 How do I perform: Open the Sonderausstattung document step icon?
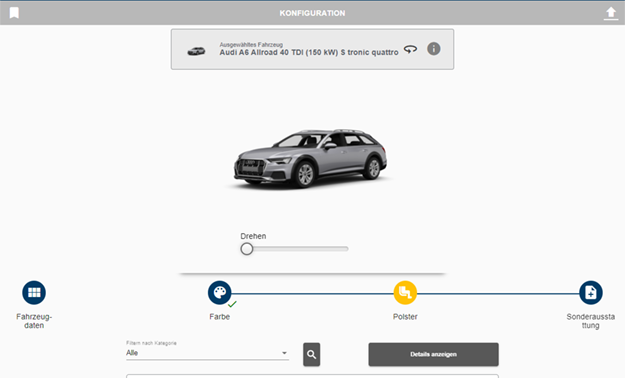tap(591, 292)
